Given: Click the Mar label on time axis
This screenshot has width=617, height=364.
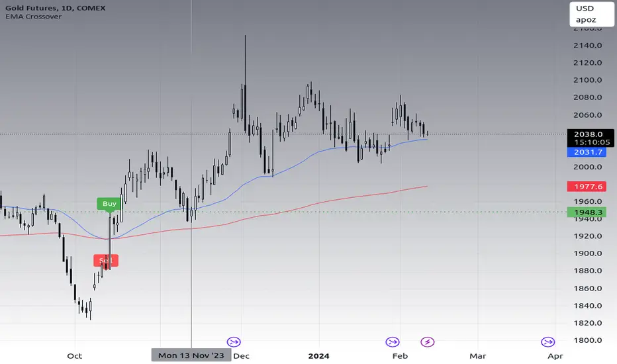Looking at the screenshot, I should [x=478, y=356].
